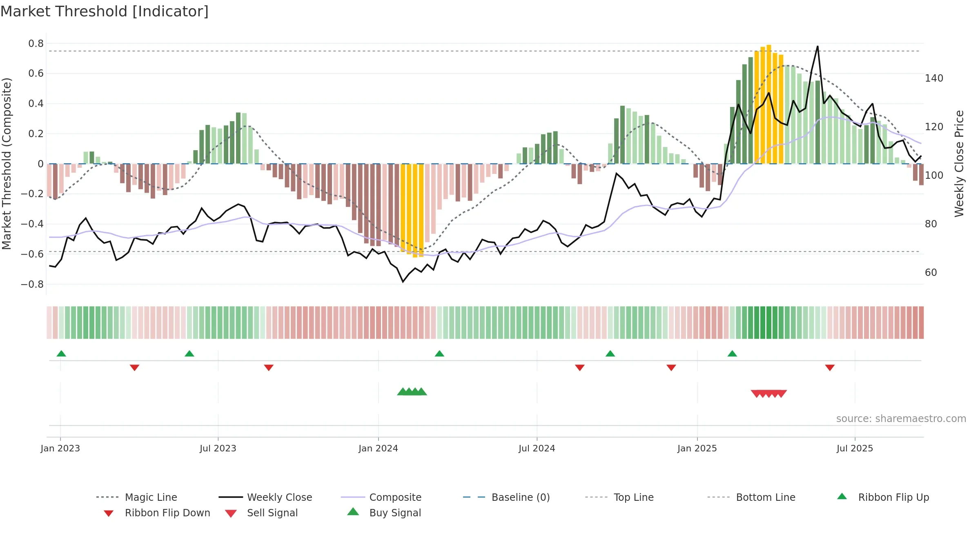Toggle the Ribbon Flip Up legend entry
The width and height of the screenshot is (980, 551).
tap(883, 497)
